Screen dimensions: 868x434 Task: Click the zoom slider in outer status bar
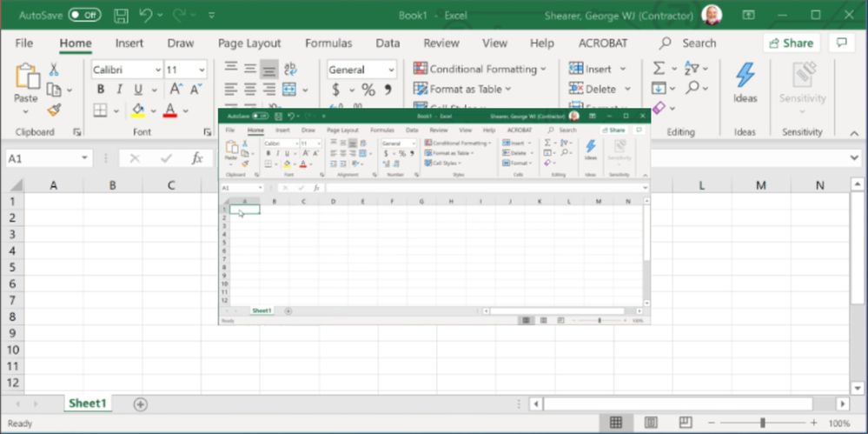pyautogui.click(x=762, y=423)
